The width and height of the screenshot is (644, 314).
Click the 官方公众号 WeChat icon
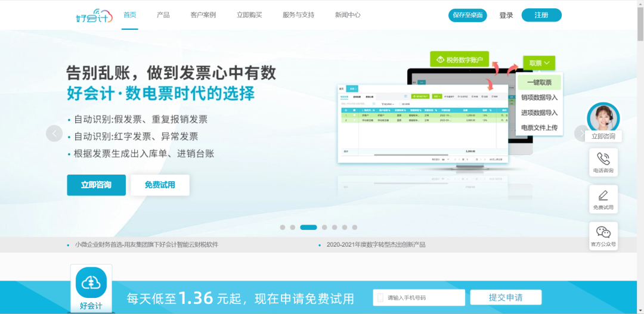click(x=603, y=233)
